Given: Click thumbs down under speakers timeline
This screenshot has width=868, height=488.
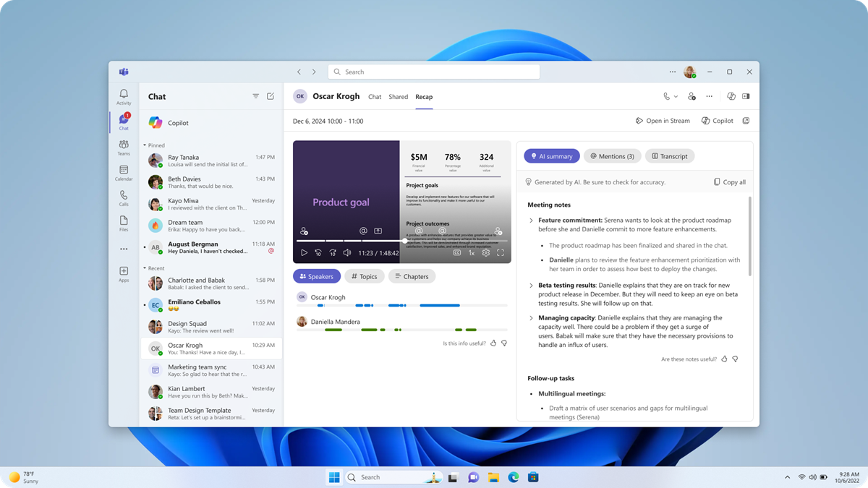Looking at the screenshot, I should tap(504, 343).
